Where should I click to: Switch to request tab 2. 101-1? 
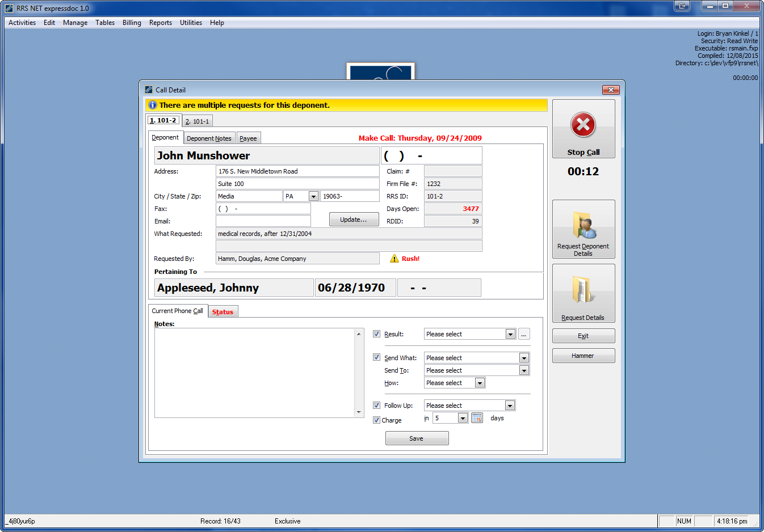(x=197, y=121)
